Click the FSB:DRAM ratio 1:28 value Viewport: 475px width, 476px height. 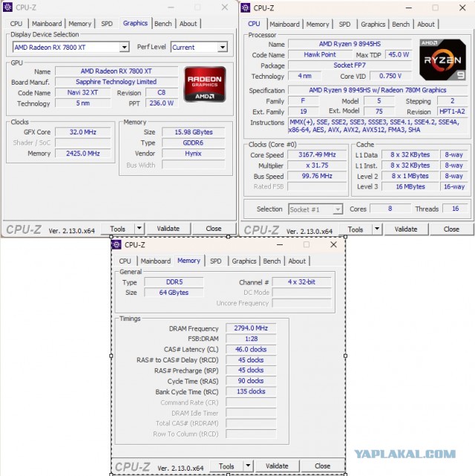[x=251, y=339]
